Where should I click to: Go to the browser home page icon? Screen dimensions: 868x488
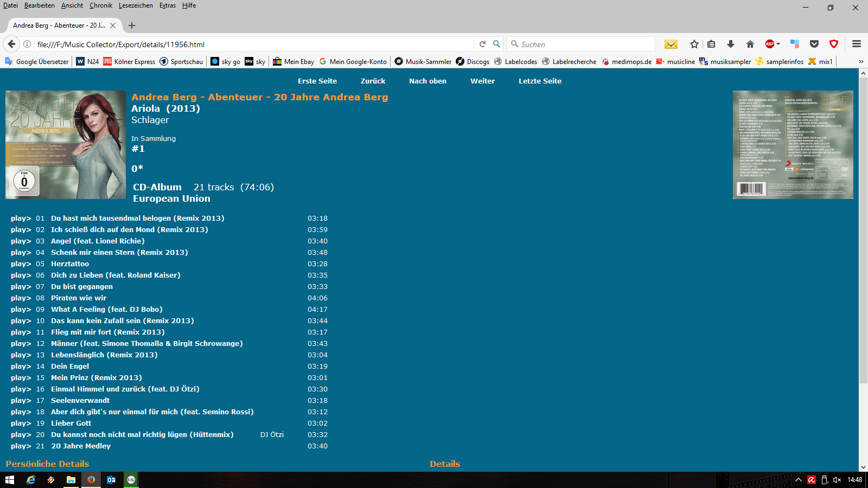[x=750, y=44]
